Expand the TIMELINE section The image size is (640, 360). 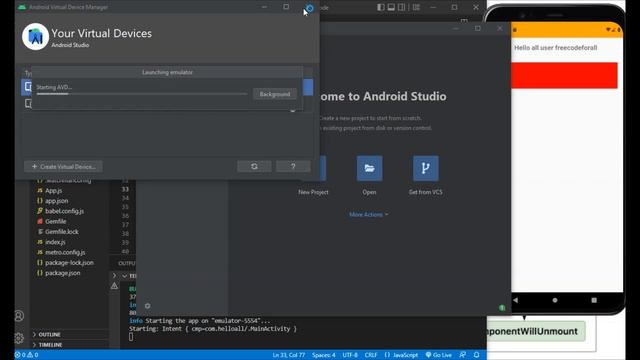[50, 345]
